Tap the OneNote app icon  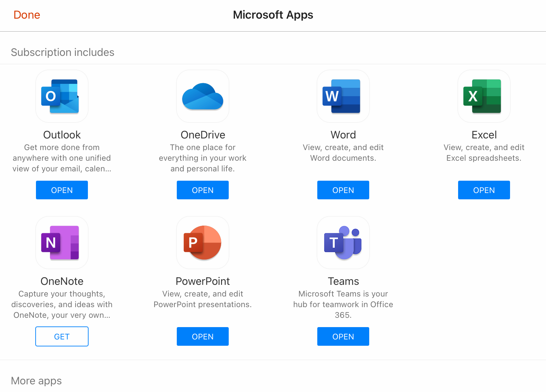pyautogui.click(x=62, y=243)
